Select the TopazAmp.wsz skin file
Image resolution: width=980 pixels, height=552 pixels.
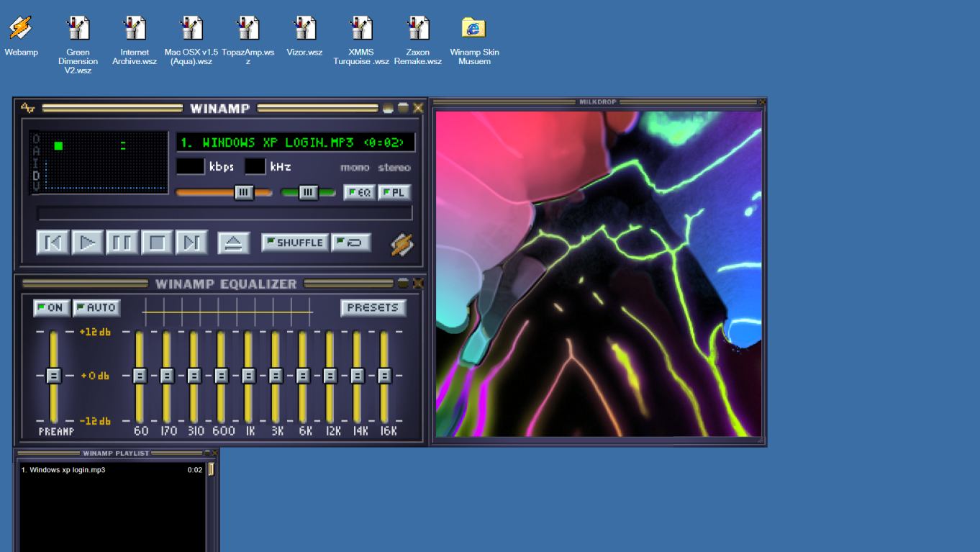click(x=248, y=27)
